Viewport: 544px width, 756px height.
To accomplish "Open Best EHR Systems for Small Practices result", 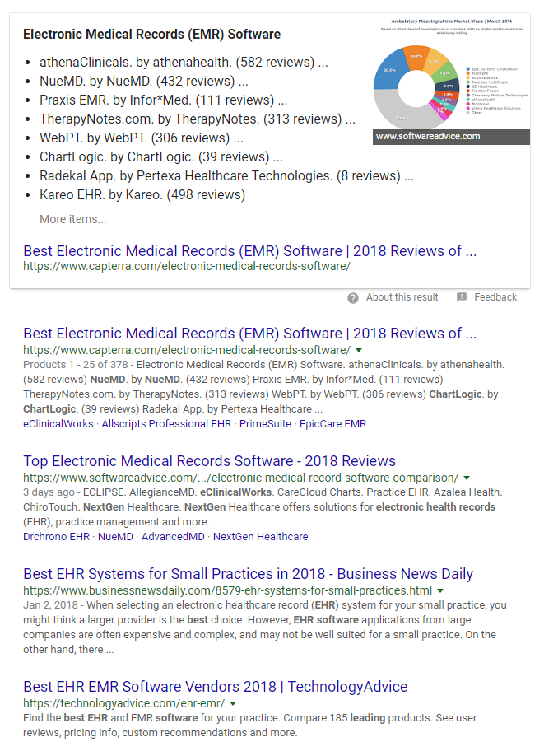I will tap(248, 573).
